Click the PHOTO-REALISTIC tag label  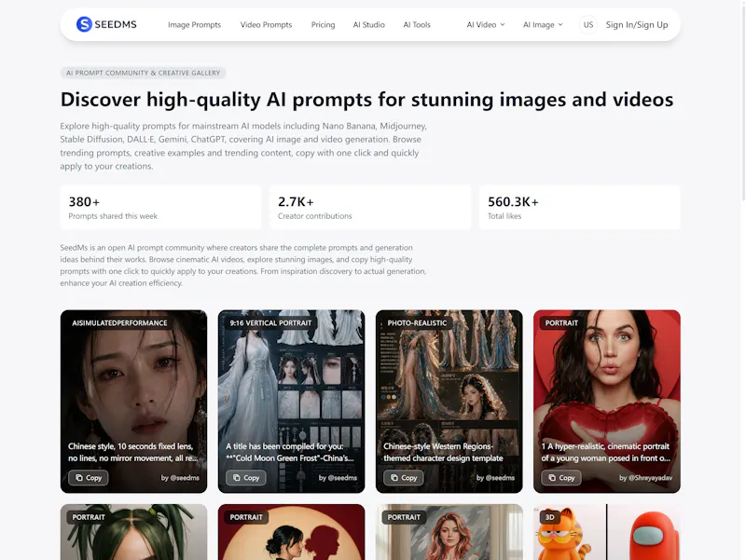tap(417, 322)
